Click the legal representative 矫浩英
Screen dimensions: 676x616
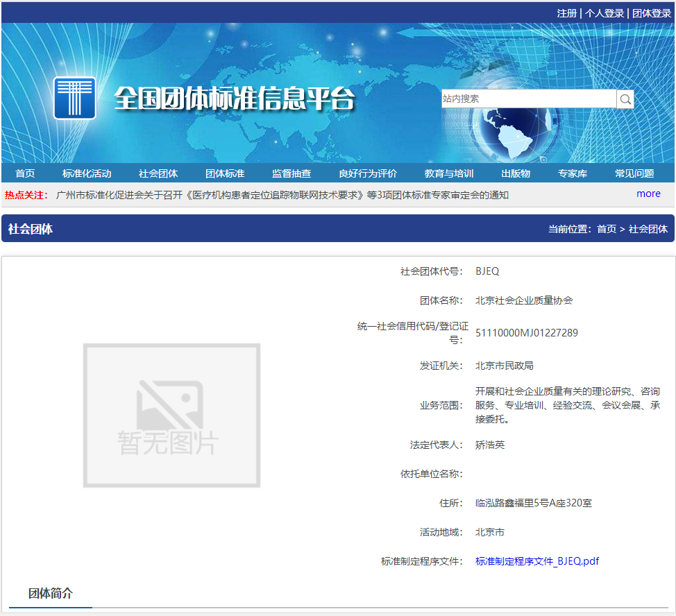(490, 445)
